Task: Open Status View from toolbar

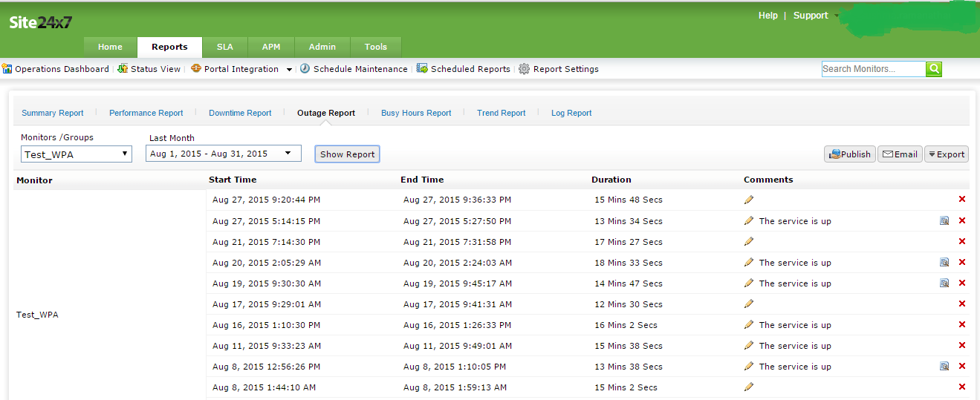Action: click(149, 69)
